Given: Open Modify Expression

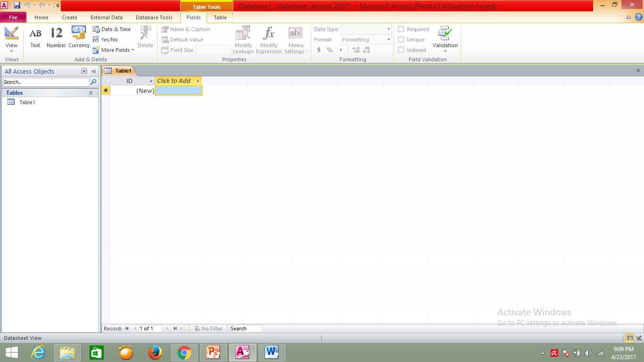Looking at the screenshot, I should click(x=268, y=39).
